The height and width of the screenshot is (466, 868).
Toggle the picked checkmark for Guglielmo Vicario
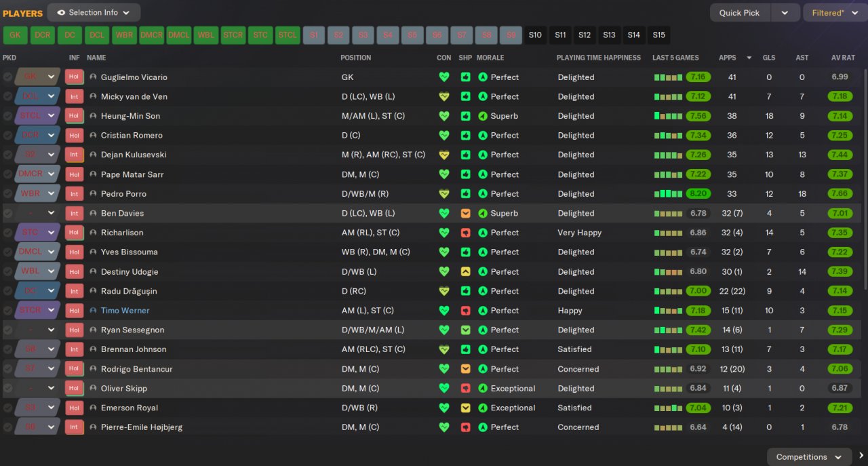point(7,77)
